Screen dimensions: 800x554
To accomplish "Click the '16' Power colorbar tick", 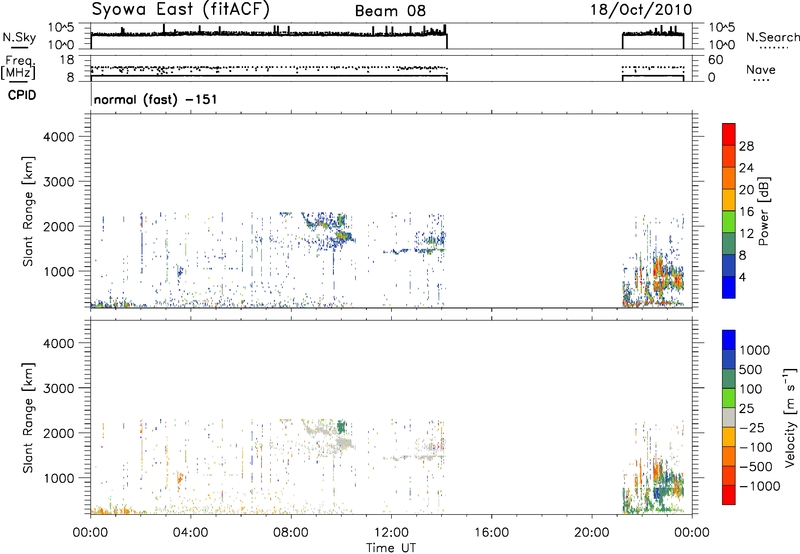I will pos(746,212).
